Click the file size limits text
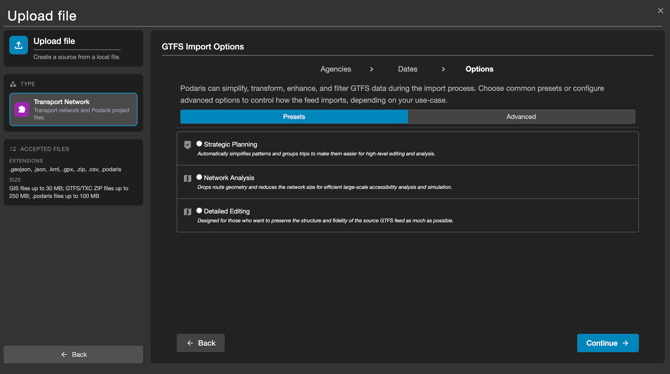This screenshot has width=670, height=374. (69, 192)
